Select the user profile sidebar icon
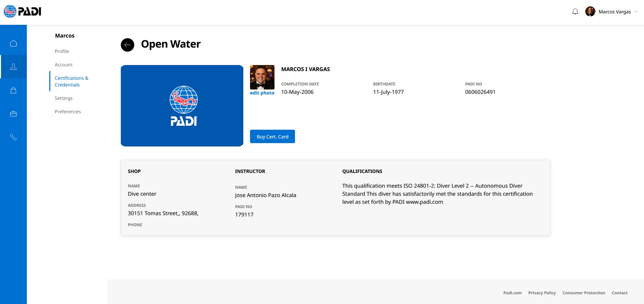 [x=13, y=67]
